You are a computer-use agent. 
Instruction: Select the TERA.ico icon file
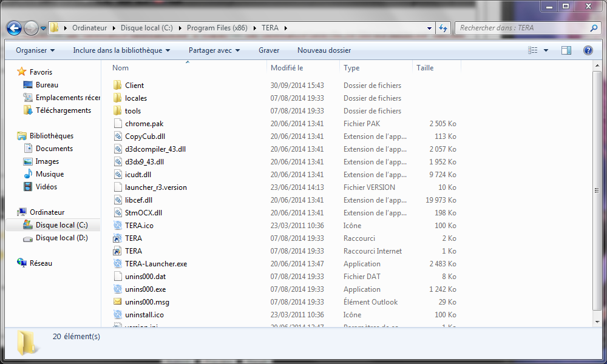139,226
